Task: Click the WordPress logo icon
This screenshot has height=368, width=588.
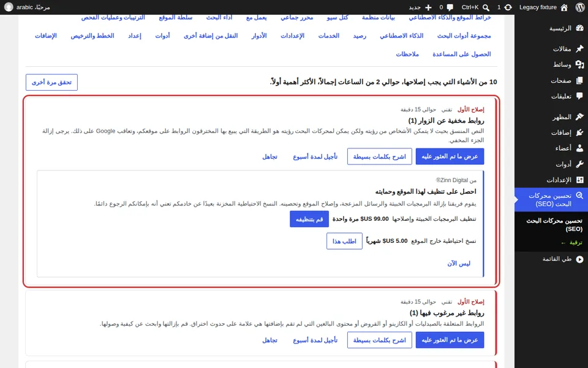Action: [580, 7]
